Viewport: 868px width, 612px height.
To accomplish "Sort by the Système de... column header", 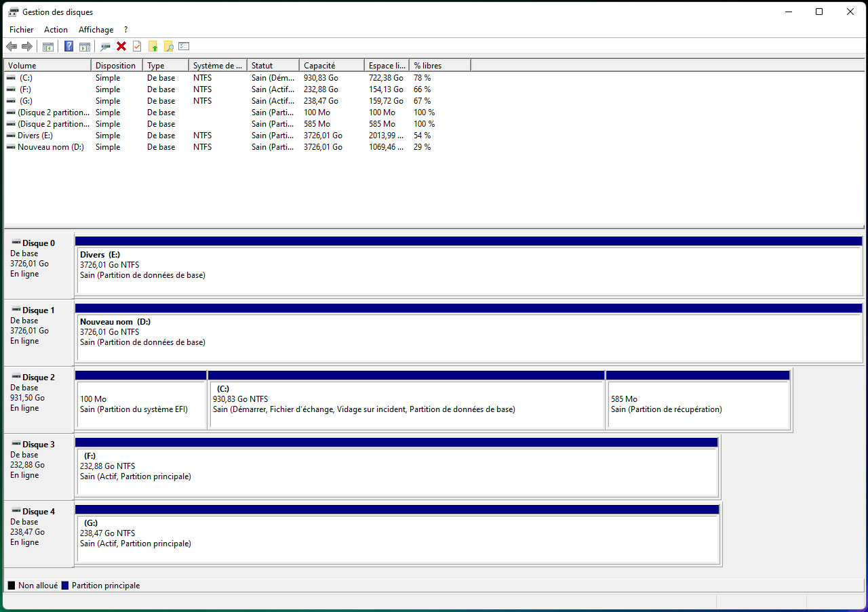I will coord(218,66).
